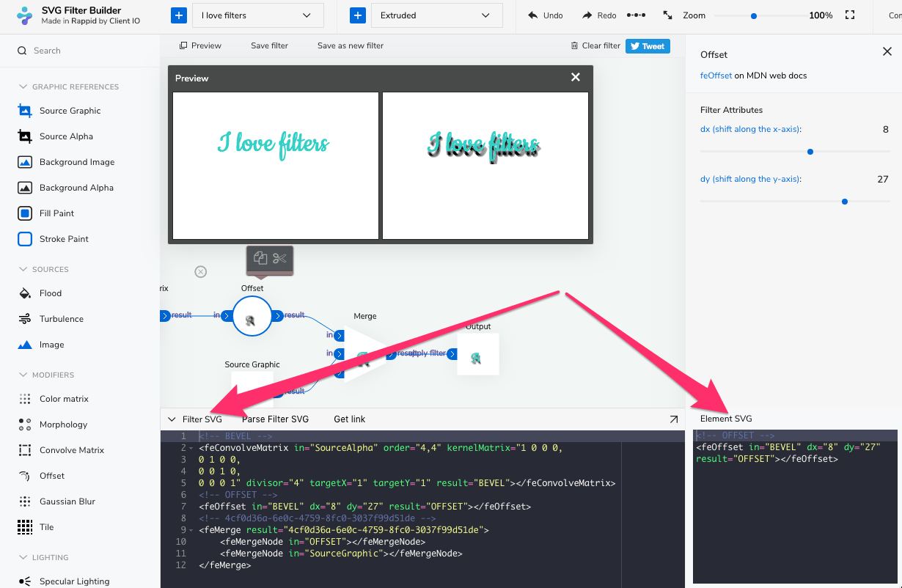The width and height of the screenshot is (902, 588).
Task: Collapse the MODIFIERS section
Action: pyautogui.click(x=24, y=375)
